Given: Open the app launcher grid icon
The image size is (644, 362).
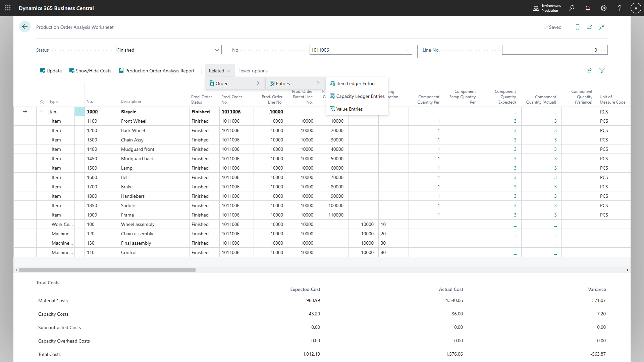Looking at the screenshot, I should coord(8,8).
